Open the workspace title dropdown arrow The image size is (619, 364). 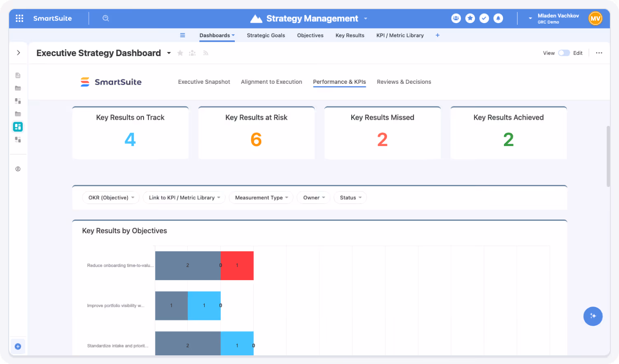coord(366,19)
